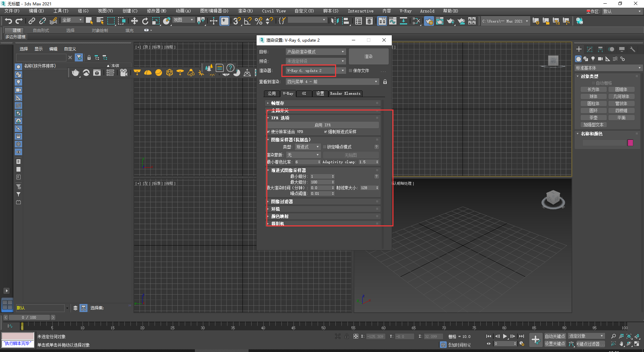The height and width of the screenshot is (352, 644).
Task: Toggle Angle Snap on the main toolbar
Action: click(247, 21)
